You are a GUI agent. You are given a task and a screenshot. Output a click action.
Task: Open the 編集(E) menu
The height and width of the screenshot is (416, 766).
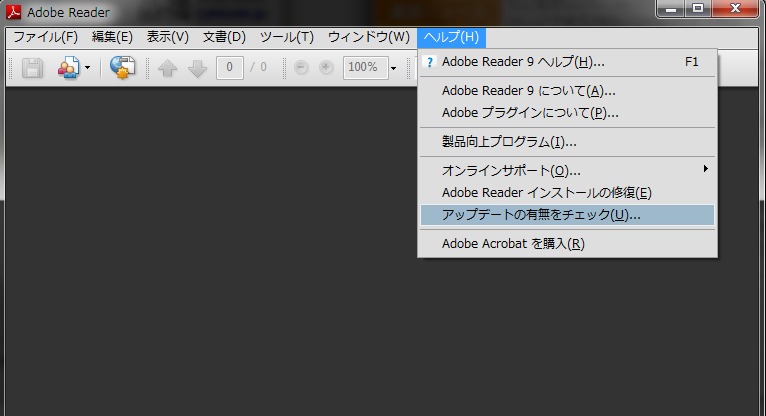coord(112,37)
